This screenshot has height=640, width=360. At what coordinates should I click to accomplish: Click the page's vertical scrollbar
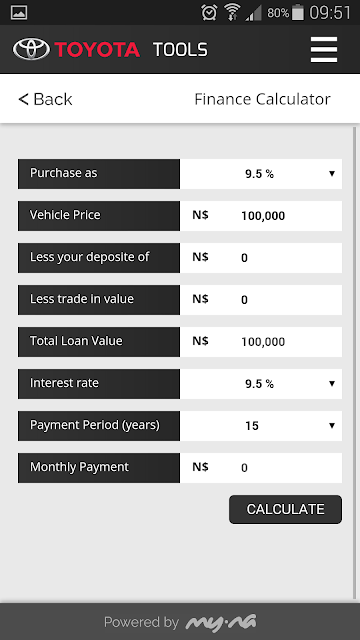click(354, 362)
